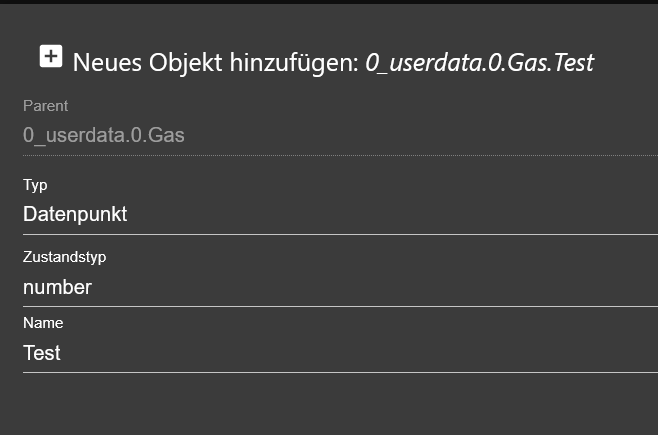Place the cursor after the word Test in Name
658x435 pixels.
(61, 353)
